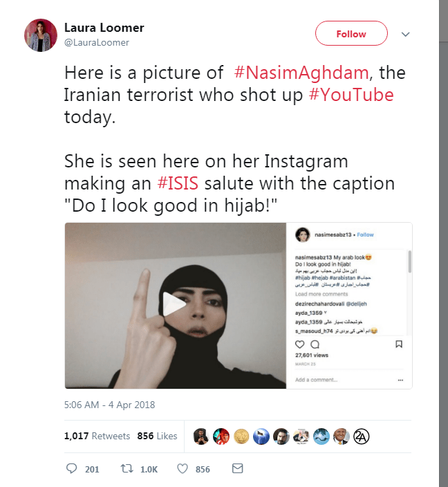448x487 pixels.
Task: Click the Instagram heart icon in embed
Action: 299,344
